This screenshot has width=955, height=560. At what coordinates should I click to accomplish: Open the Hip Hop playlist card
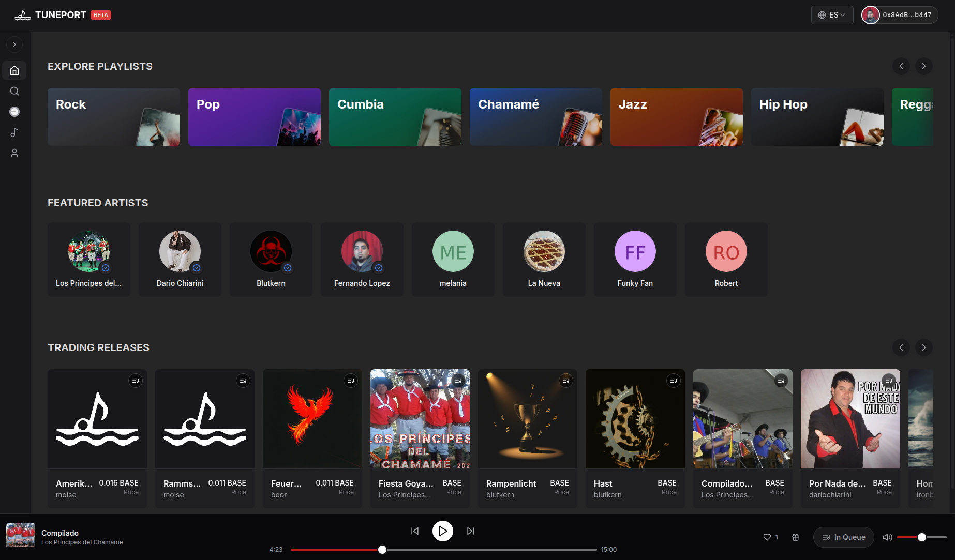click(817, 117)
